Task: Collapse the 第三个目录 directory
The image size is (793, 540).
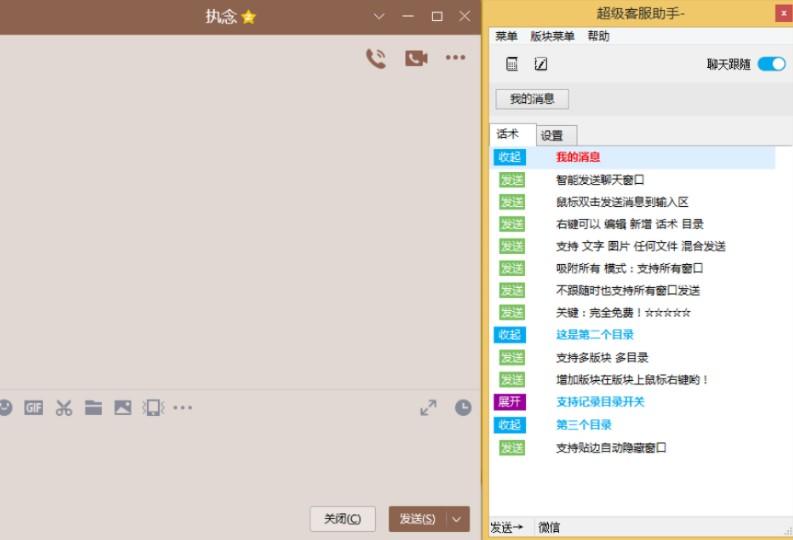Action: [509, 425]
